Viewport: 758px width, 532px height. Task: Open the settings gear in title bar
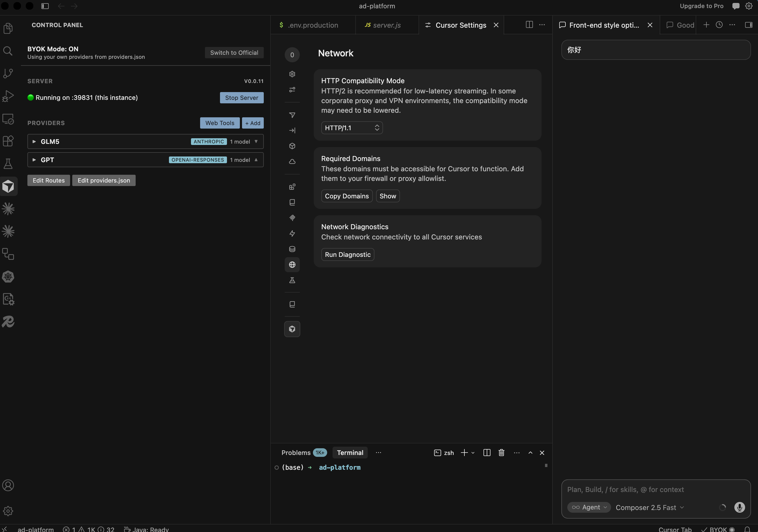pos(749,6)
